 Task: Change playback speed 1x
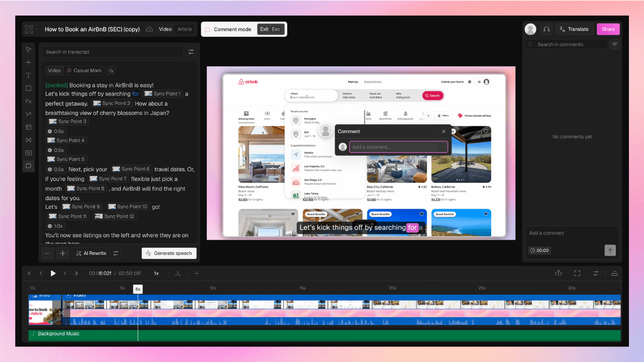[x=156, y=274]
